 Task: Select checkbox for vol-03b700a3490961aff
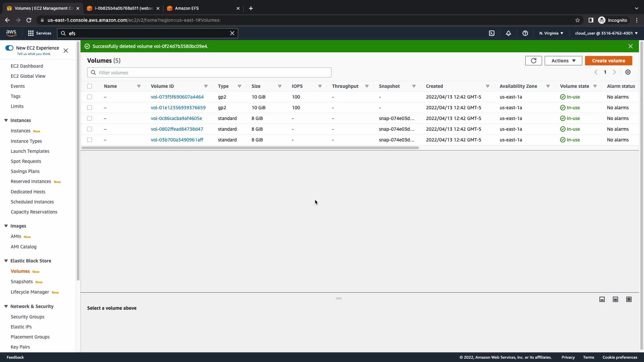[x=90, y=140]
